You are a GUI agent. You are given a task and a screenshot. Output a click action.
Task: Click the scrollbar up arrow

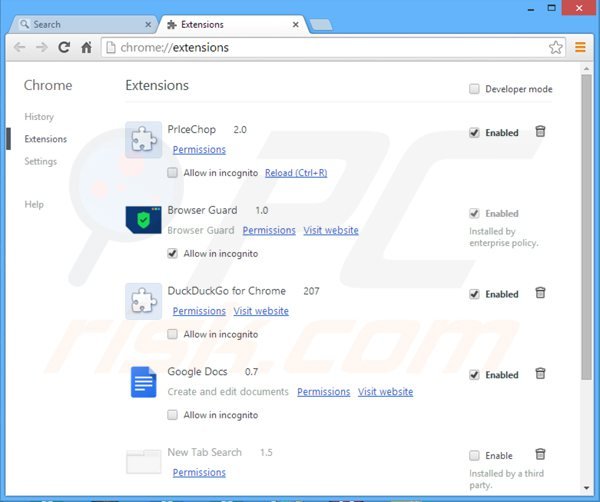[586, 69]
